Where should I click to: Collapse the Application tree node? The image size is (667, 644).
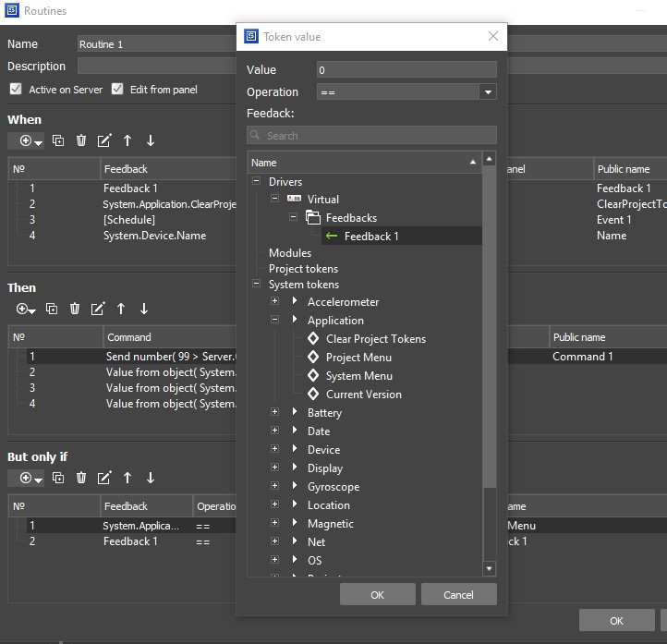[274, 321]
